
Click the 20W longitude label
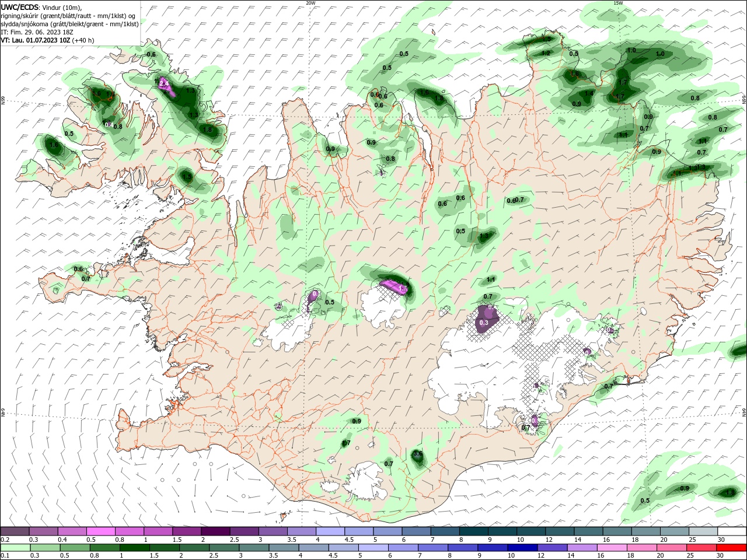click(310, 3)
